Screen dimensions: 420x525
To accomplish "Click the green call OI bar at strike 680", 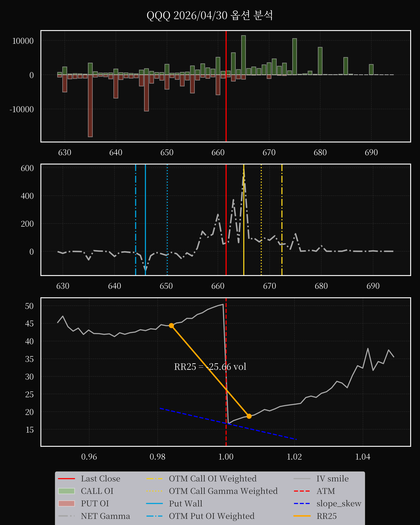I will pos(320,61).
